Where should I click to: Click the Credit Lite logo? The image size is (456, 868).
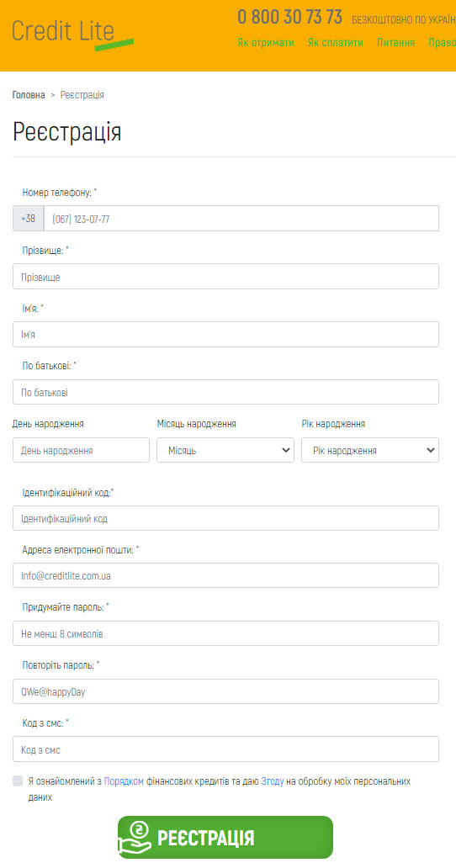click(72, 34)
